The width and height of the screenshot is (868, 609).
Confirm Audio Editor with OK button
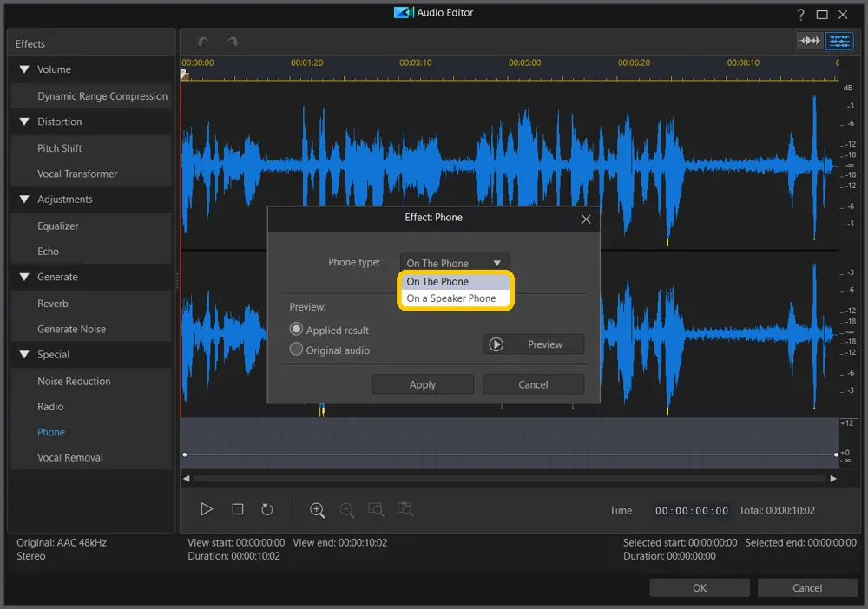[x=699, y=588]
